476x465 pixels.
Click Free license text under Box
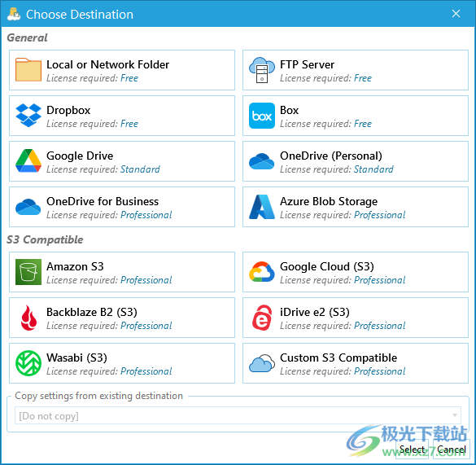click(363, 124)
